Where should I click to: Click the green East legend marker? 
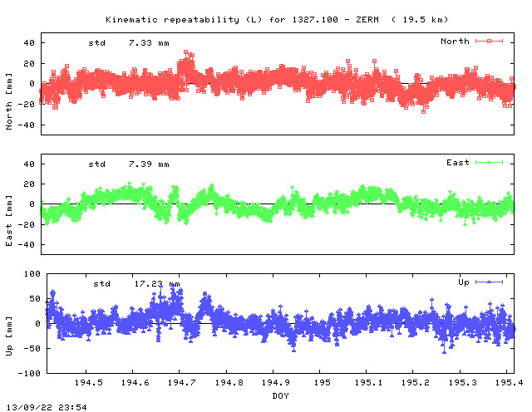coord(489,163)
